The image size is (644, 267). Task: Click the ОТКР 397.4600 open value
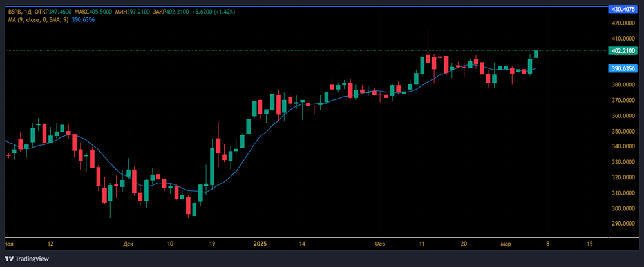click(52, 12)
